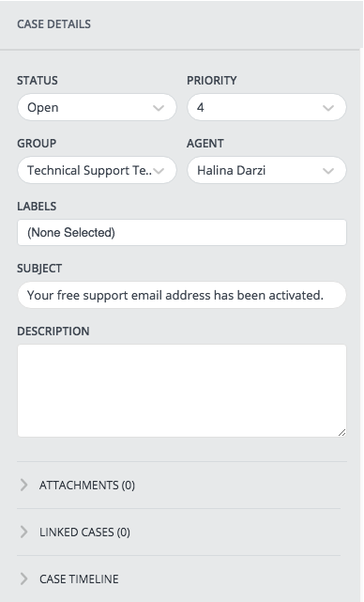
Task: Grab the Description box resize handle
Action: tap(342, 432)
